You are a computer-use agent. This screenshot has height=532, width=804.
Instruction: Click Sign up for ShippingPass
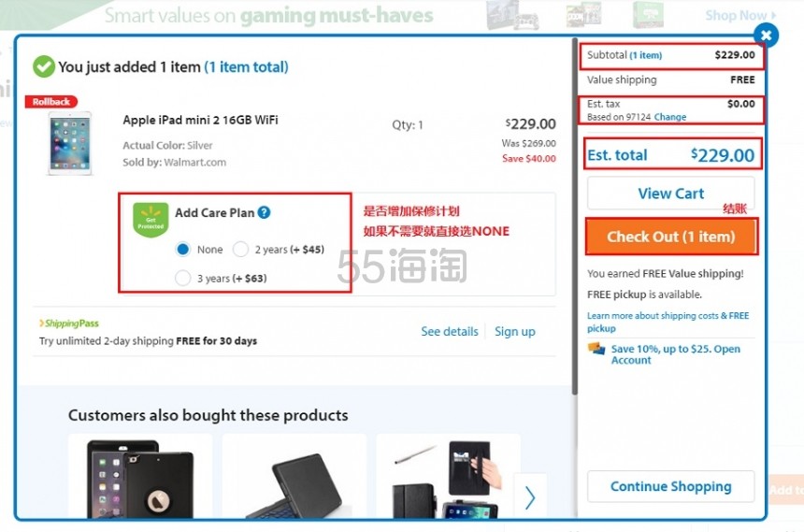coord(515,331)
